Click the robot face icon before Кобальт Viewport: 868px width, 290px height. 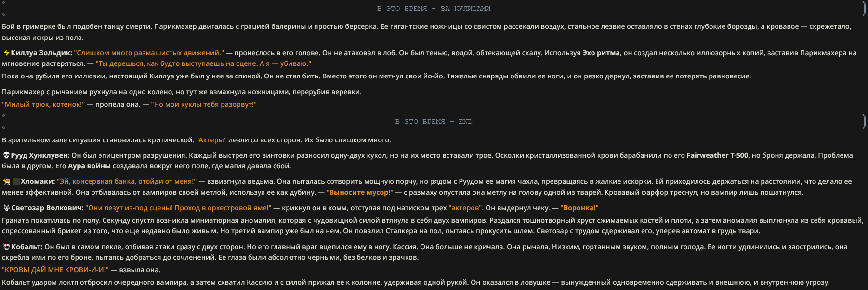[x=6, y=247]
